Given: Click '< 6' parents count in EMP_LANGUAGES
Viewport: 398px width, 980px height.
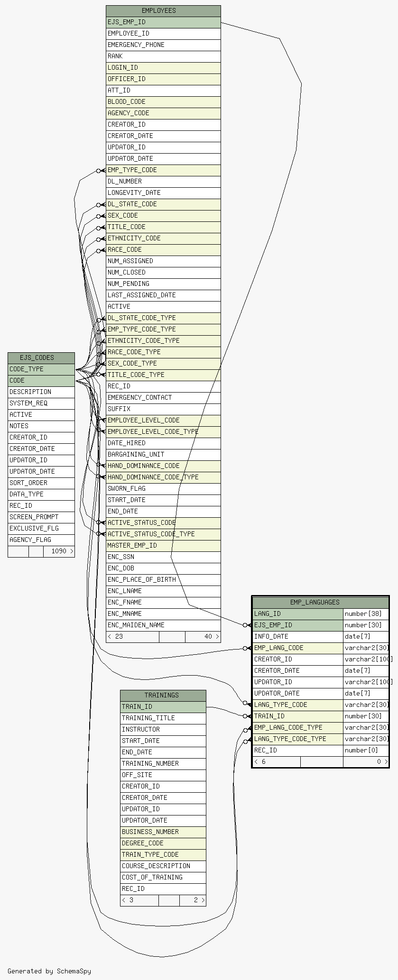Looking at the screenshot, I should click(276, 762).
